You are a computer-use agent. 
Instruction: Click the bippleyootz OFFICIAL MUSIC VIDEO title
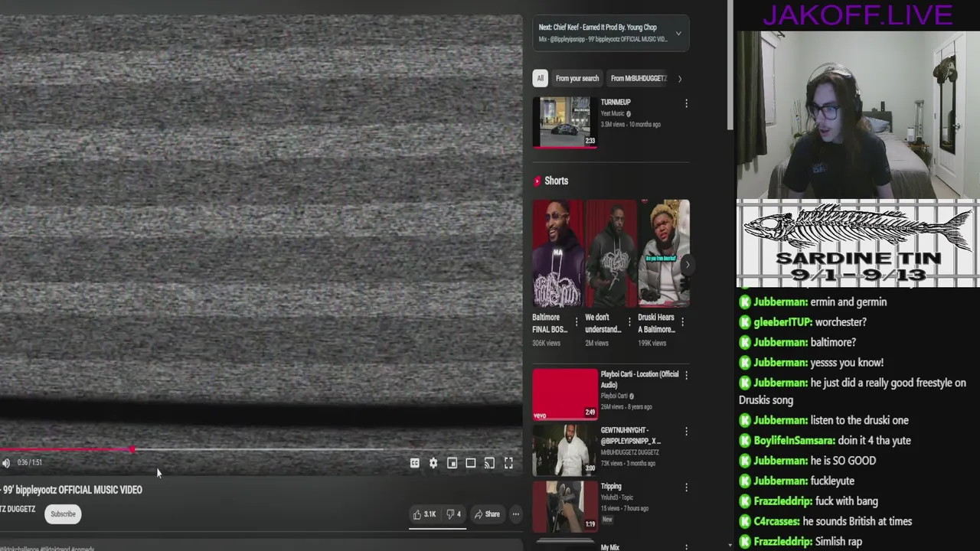click(73, 490)
